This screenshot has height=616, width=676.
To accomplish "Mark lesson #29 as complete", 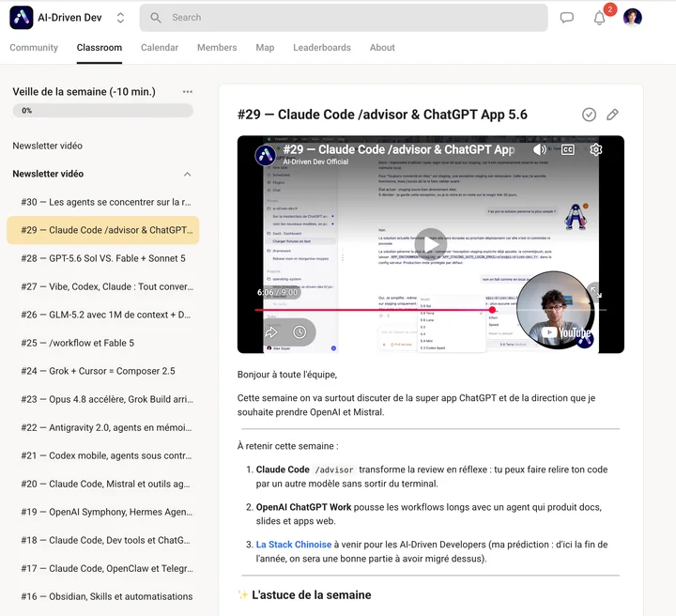I will 589,115.
